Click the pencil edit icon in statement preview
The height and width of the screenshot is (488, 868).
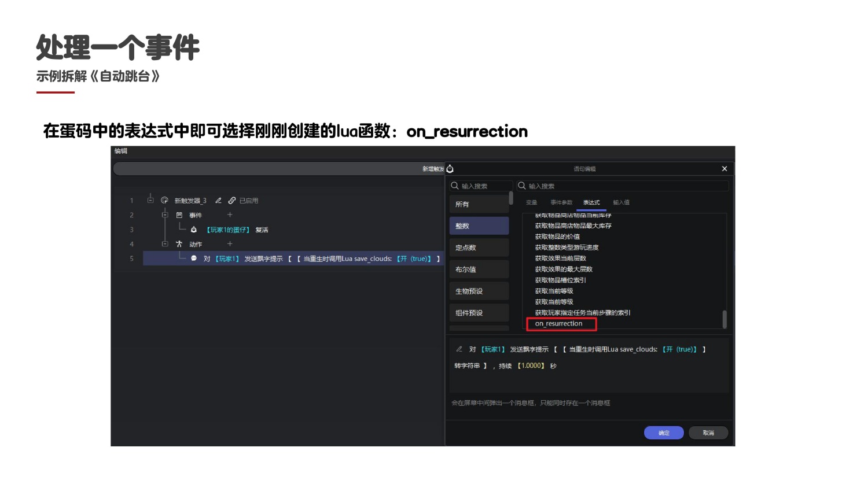click(459, 349)
